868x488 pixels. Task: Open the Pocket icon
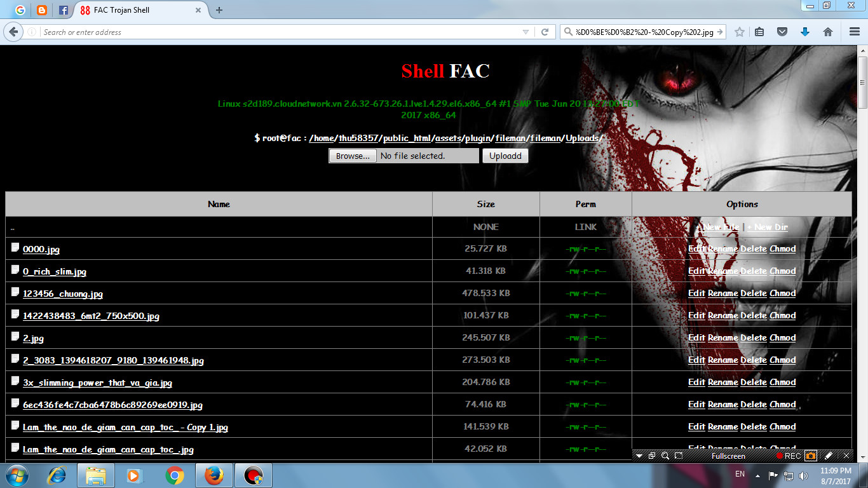pyautogui.click(x=782, y=32)
